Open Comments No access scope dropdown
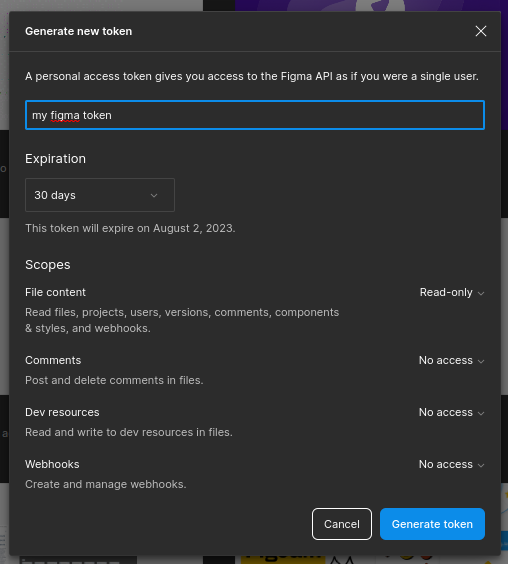Screen dimensions: 508x564 tap(452, 360)
